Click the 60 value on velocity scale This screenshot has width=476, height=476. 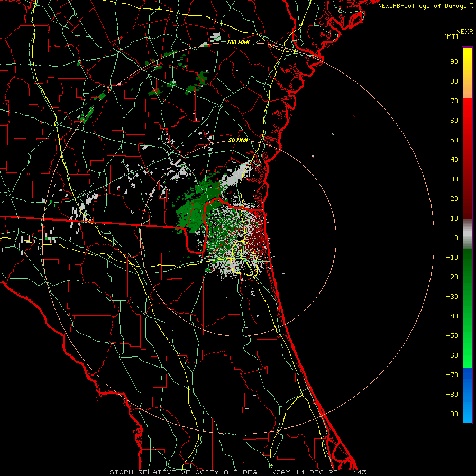[x=454, y=121]
